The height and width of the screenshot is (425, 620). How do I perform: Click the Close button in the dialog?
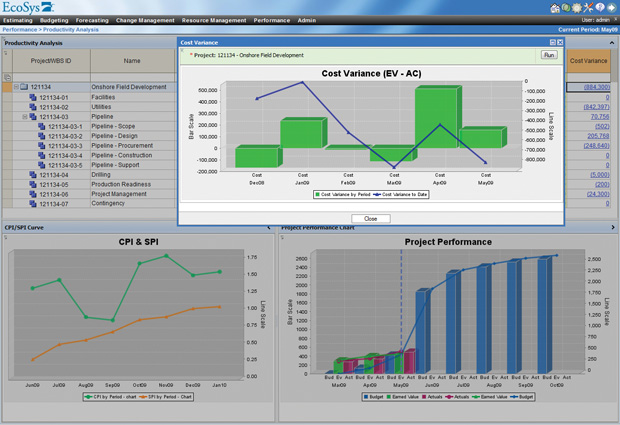point(370,218)
